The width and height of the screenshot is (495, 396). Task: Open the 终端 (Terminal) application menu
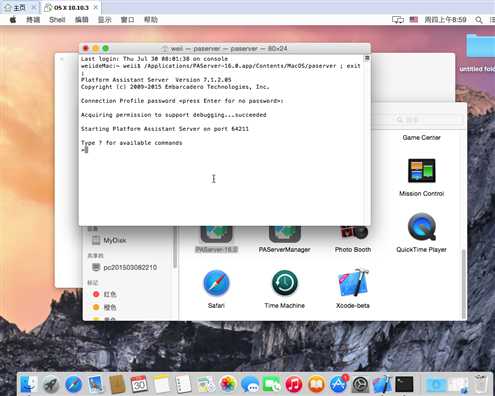33,20
